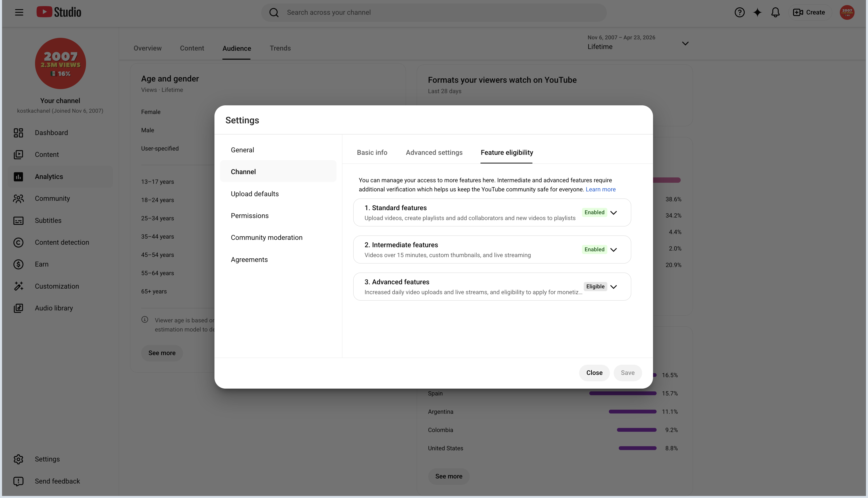Click the Argentina viewership bar
The height and width of the screenshot is (498, 868).
(632, 412)
